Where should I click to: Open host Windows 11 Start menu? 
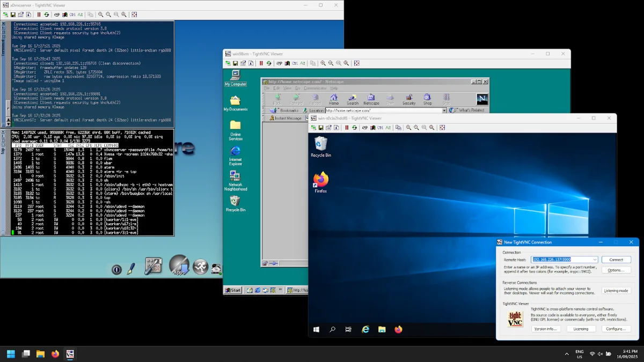(11, 354)
